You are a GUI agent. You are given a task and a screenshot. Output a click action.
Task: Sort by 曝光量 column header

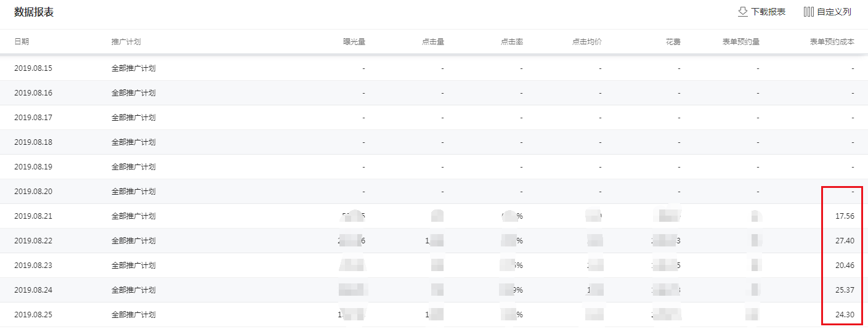coord(354,42)
